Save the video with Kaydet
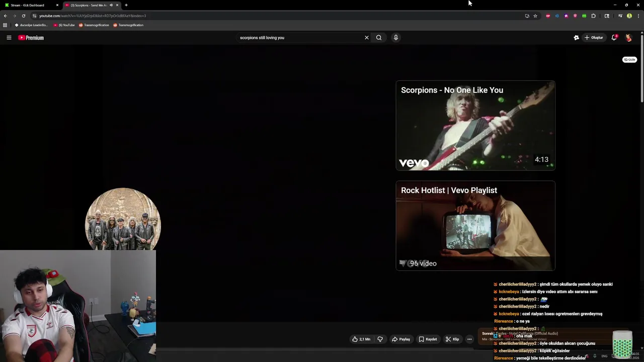Viewport: 644px width, 362px height. coord(428,339)
